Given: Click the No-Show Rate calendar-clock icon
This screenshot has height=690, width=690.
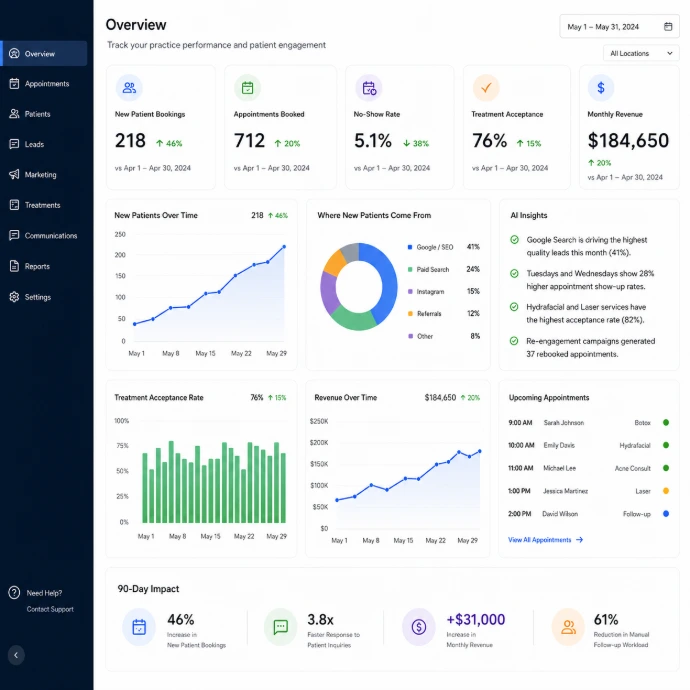Looking at the screenshot, I should 369,88.
